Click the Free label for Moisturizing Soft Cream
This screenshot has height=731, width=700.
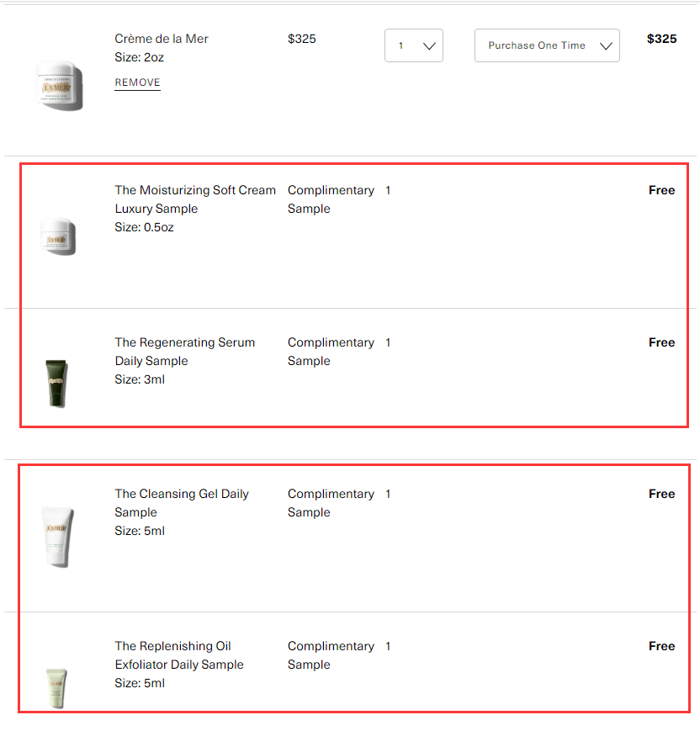pos(661,190)
